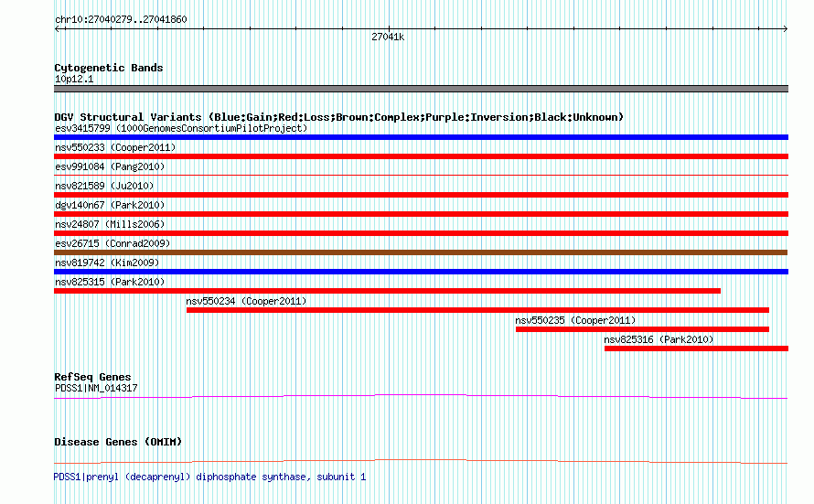Click the chr10:27040279..27041860 coordinate label
The image size is (814, 504).
coord(121,19)
